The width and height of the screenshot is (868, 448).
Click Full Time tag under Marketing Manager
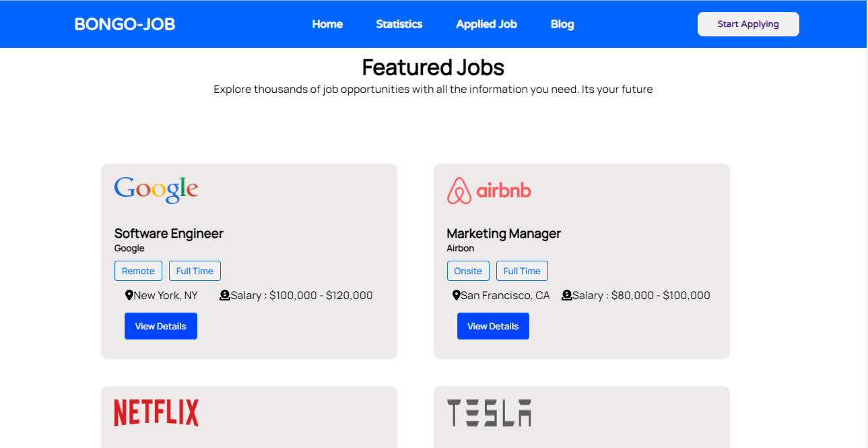coord(522,271)
